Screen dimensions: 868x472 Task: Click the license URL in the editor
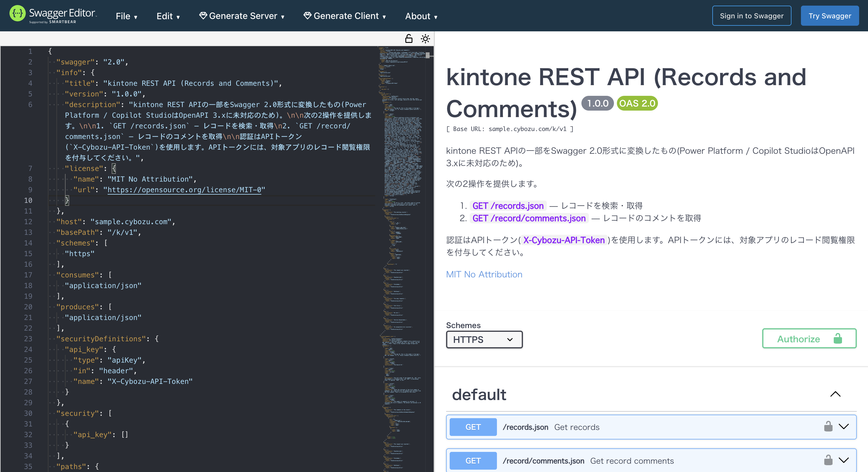pos(184,190)
